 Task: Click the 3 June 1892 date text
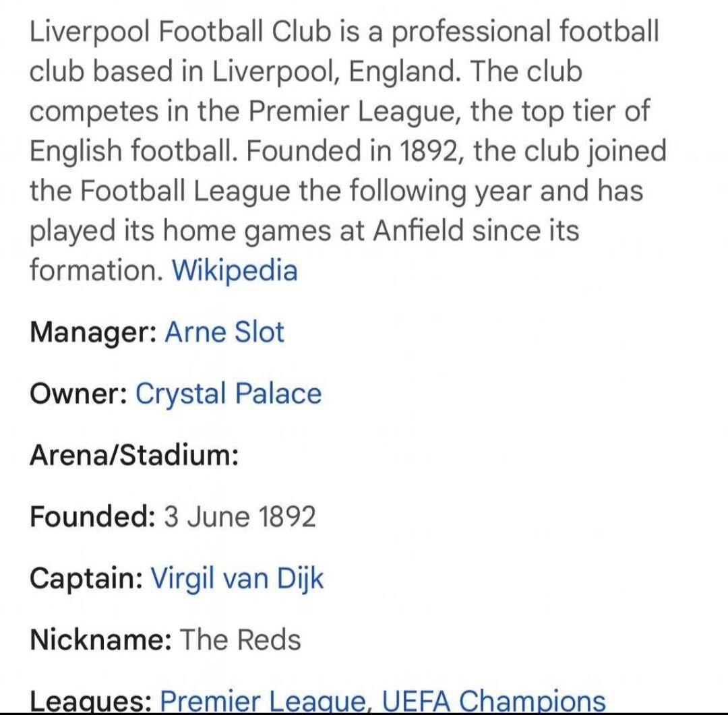click(x=240, y=517)
